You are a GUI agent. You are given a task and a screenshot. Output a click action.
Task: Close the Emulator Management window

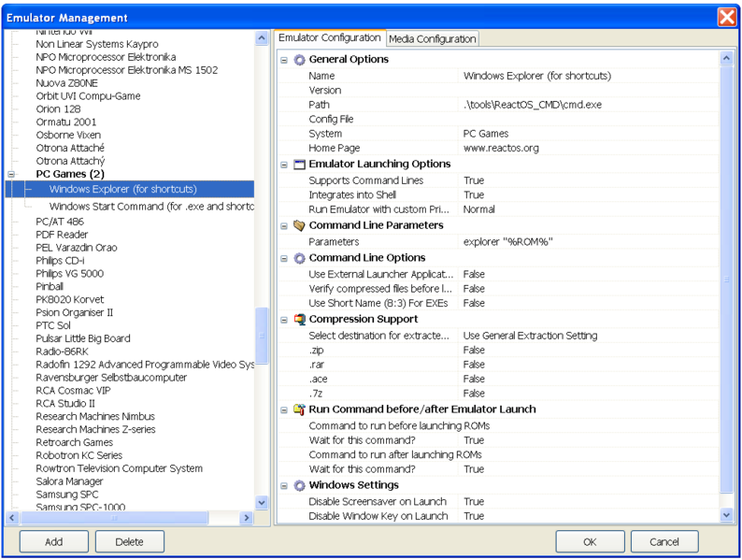click(727, 17)
